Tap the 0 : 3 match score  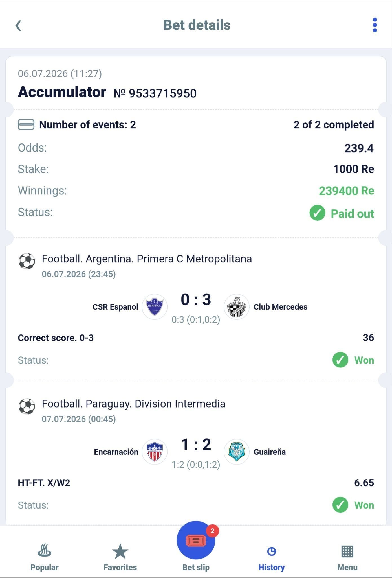click(x=196, y=299)
